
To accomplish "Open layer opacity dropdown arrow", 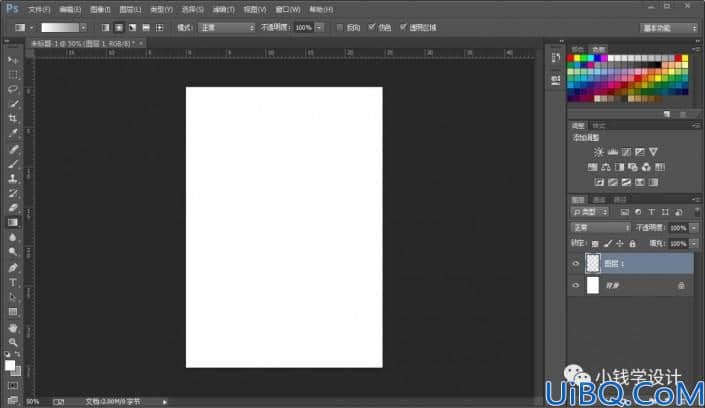I will click(694, 228).
